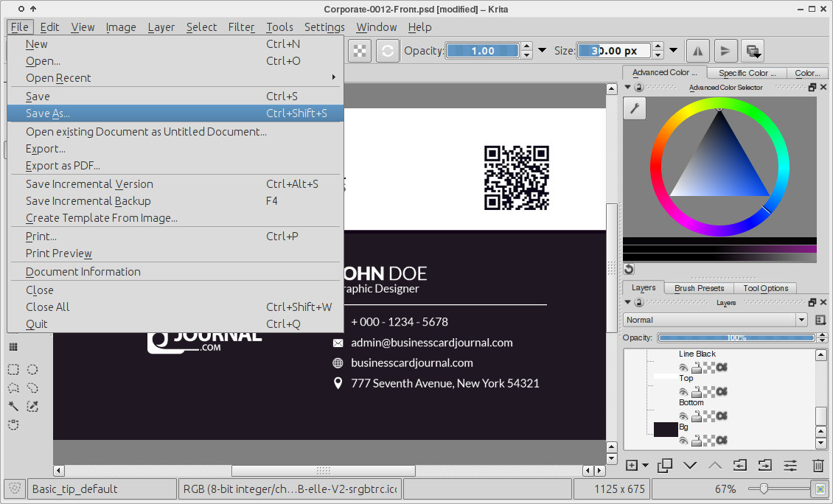Screen dimensions: 833x504
Task: Move layer down with the down-arrow icon
Action: [x=690, y=465]
